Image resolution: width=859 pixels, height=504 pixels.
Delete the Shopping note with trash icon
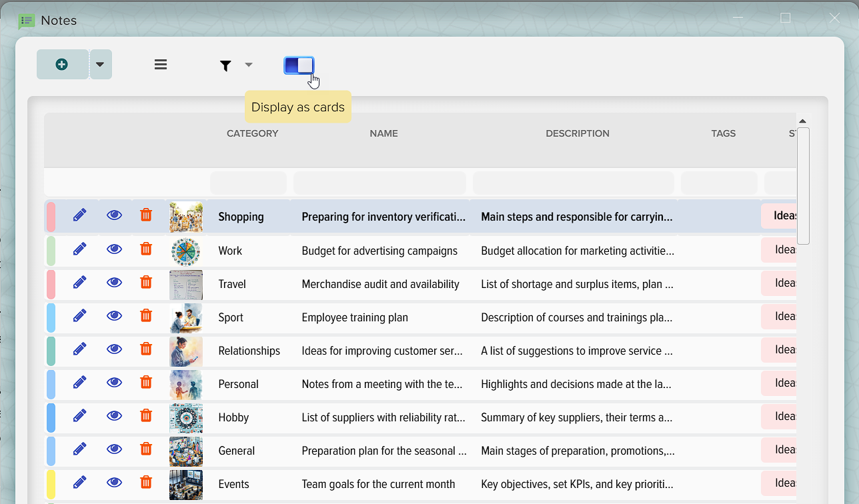[146, 215]
